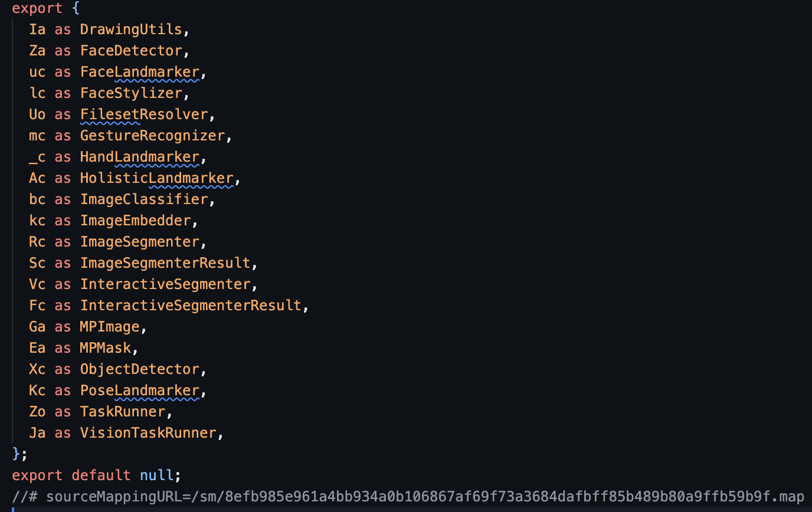Click on VisionTaskRunner at the list end
Image resolution: width=812 pixels, height=512 pixels.
[x=148, y=433]
